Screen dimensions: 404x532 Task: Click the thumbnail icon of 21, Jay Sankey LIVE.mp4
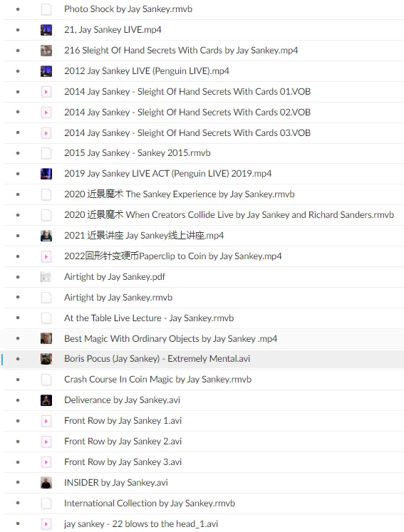click(46, 30)
